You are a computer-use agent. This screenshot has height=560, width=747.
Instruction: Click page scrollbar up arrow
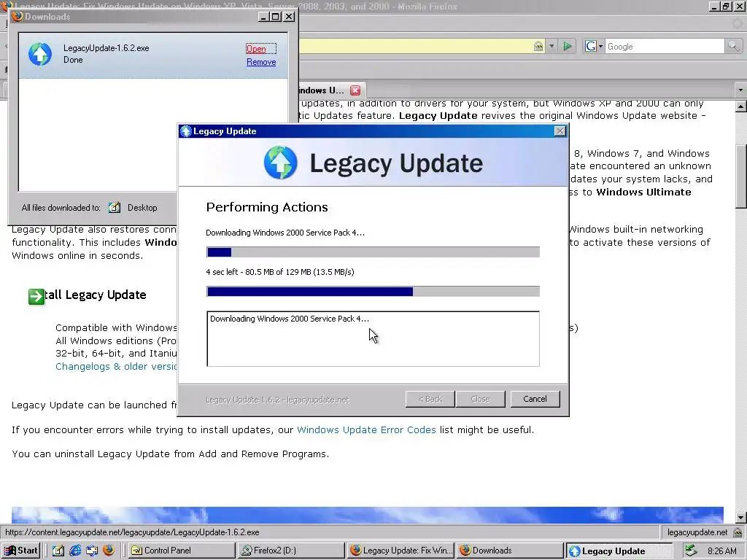[x=741, y=106]
